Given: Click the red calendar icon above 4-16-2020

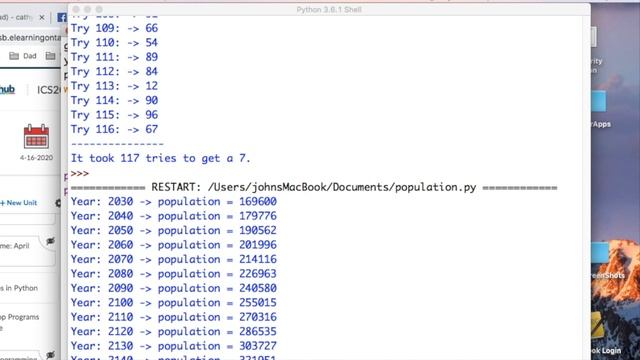Looking at the screenshot, I should coord(36,136).
